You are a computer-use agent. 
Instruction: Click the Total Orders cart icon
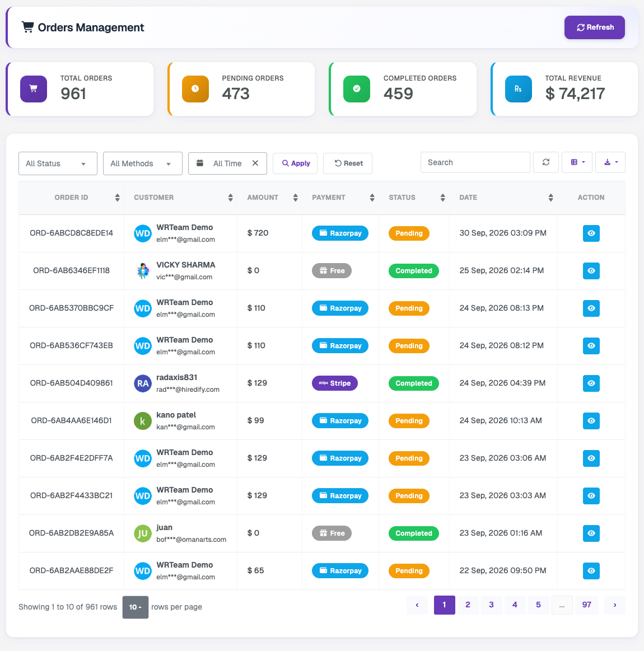click(34, 89)
